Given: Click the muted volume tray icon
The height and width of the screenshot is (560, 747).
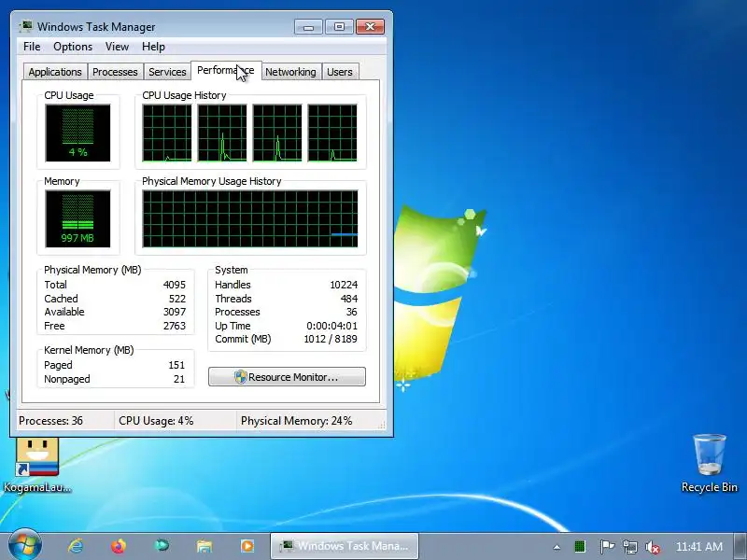Looking at the screenshot, I should pyautogui.click(x=652, y=547).
